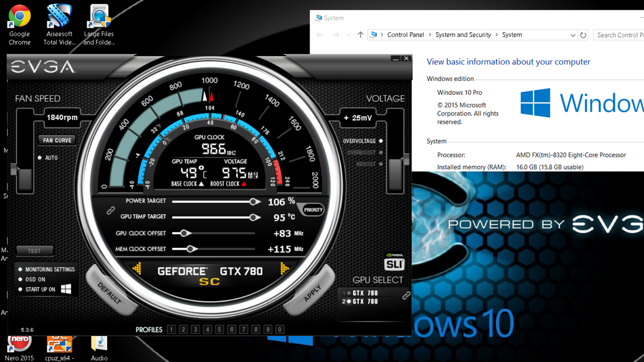This screenshot has width=644, height=362.
Task: Toggle KBoost option
Action: click(369, 164)
